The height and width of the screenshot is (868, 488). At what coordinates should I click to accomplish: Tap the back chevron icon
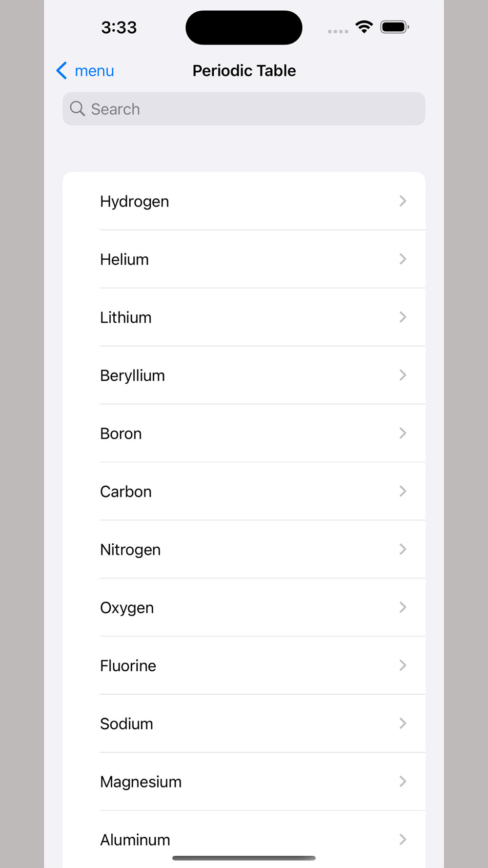61,71
